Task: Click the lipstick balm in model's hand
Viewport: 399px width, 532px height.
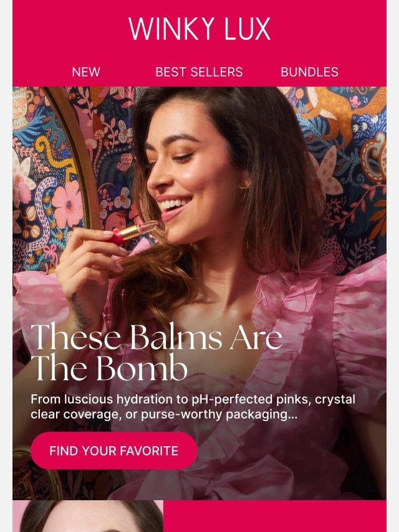Action: (x=134, y=232)
